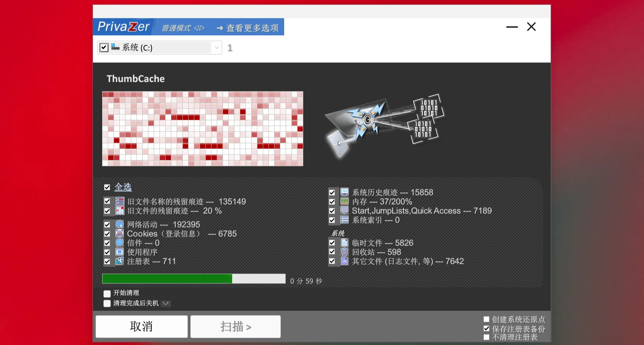Click the 旧文件的残留痕迹 grid icon
The width and height of the screenshot is (644, 345).
click(120, 210)
